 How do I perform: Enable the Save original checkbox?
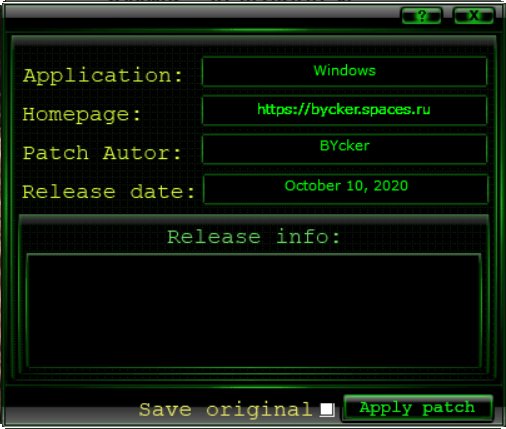pos(327,409)
